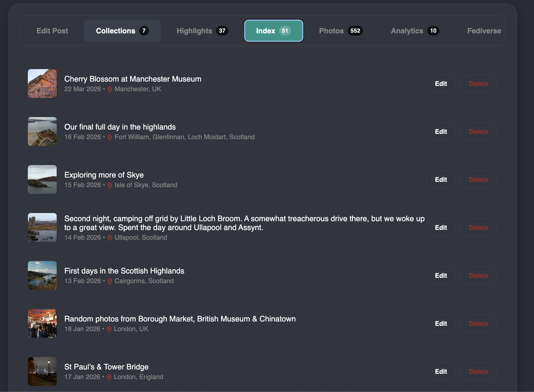The width and height of the screenshot is (534, 392).
Task: Go to the Analytics tab
Action: click(415, 31)
